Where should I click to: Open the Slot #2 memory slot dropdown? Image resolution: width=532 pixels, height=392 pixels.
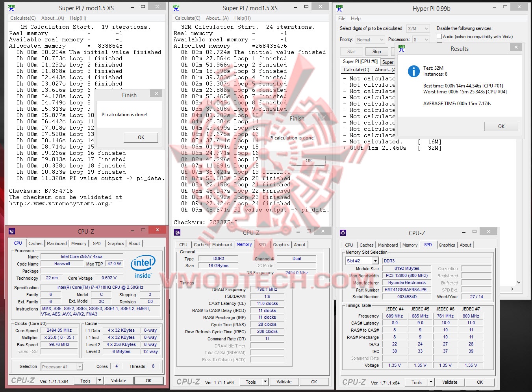(362, 261)
